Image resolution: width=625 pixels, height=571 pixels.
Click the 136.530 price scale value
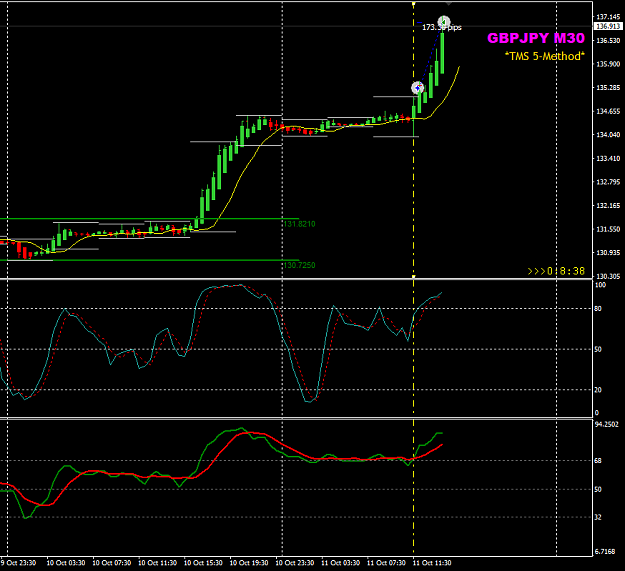pyautogui.click(x=608, y=41)
